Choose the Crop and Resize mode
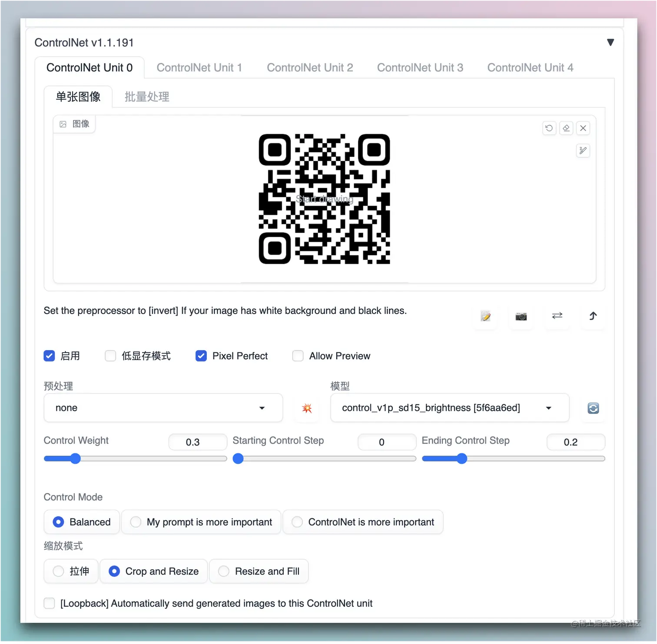This screenshot has height=644, width=657. (x=154, y=571)
